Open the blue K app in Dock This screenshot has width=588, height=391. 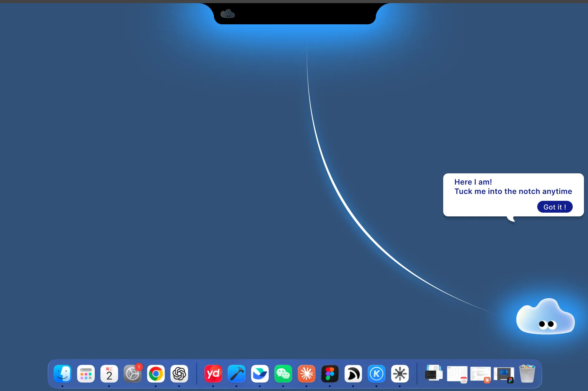[x=377, y=374]
